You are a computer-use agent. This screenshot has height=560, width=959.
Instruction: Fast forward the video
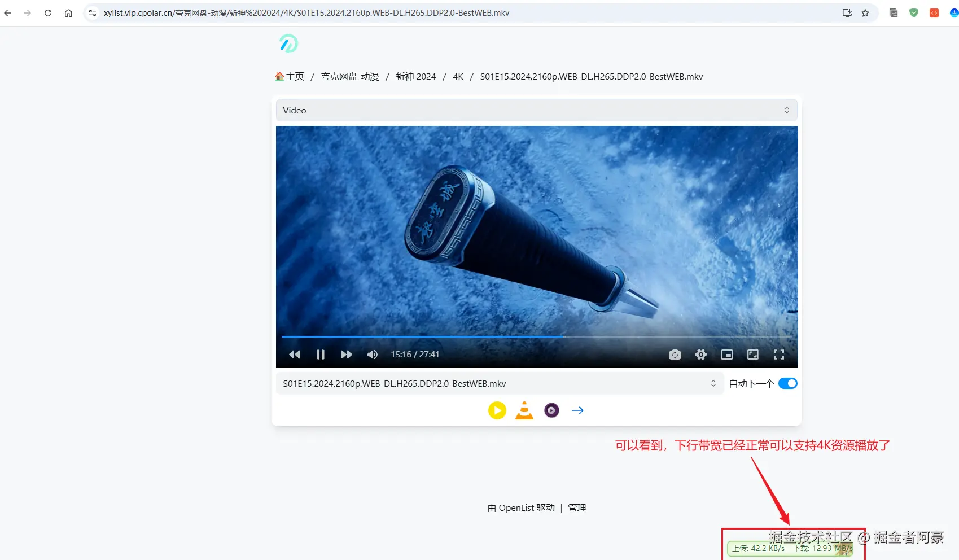(347, 355)
